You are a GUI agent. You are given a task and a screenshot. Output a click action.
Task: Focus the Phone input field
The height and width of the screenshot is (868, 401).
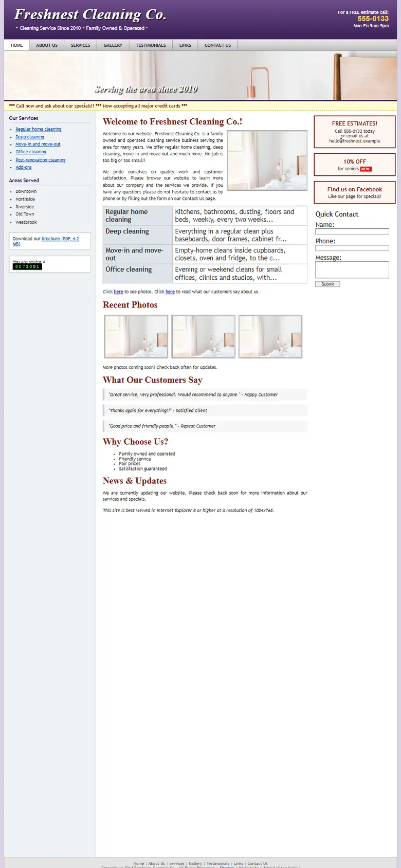pyautogui.click(x=352, y=248)
